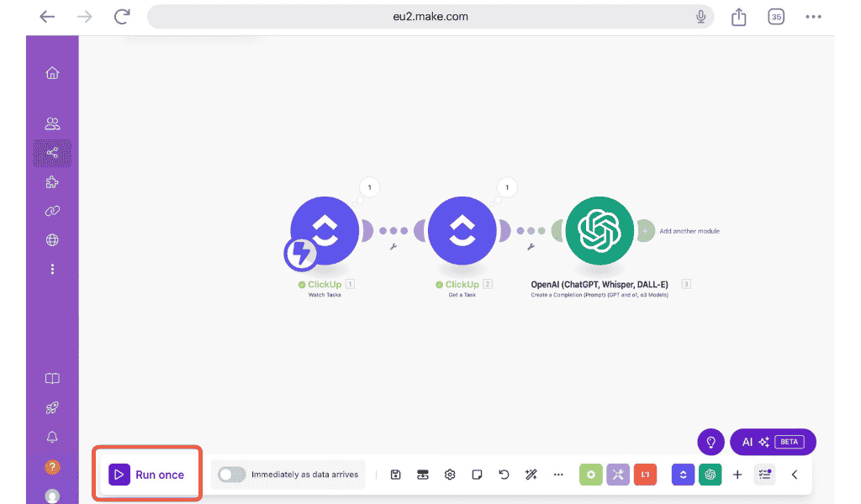
Task: Open the 'Immediately as data arrives' schedule setting
Action: 304,475
